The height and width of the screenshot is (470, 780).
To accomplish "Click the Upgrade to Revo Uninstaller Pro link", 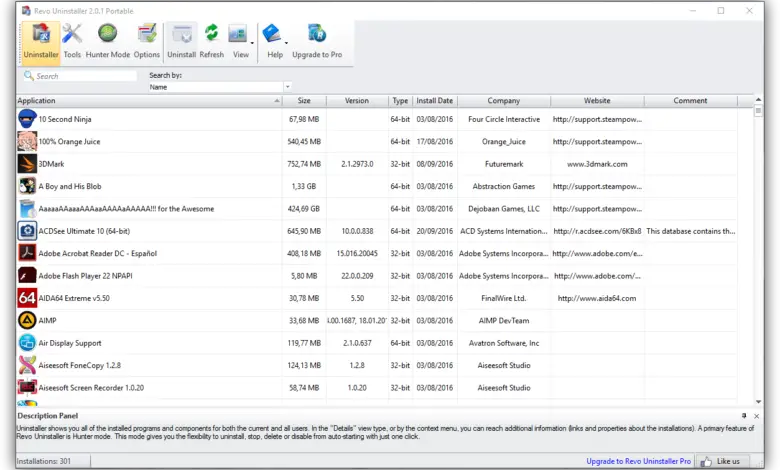I will click(x=638, y=461).
